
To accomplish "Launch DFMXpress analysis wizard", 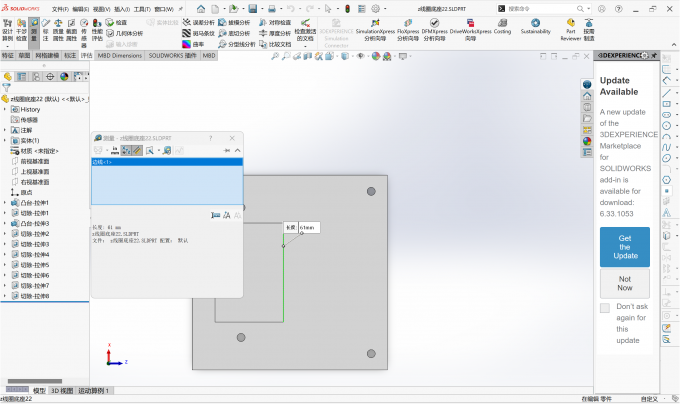I will pos(435,30).
